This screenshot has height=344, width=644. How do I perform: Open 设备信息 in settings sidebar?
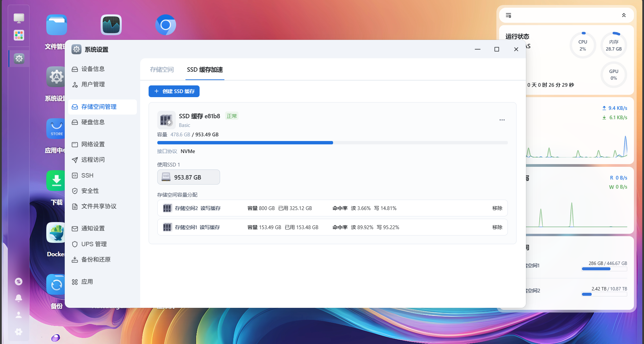coord(102,69)
